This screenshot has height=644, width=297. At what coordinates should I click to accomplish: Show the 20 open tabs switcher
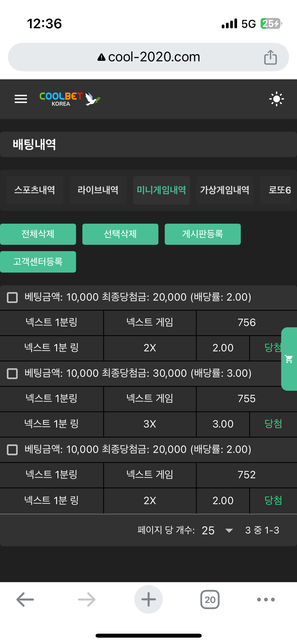point(210,599)
